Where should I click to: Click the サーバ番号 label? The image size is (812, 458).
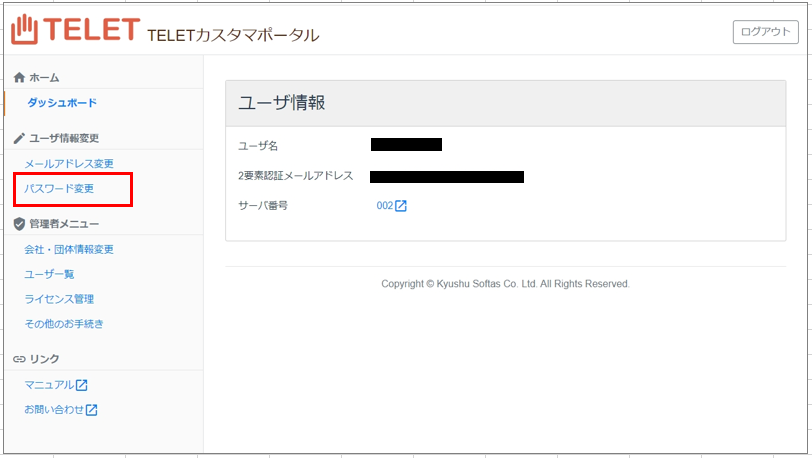tap(263, 206)
